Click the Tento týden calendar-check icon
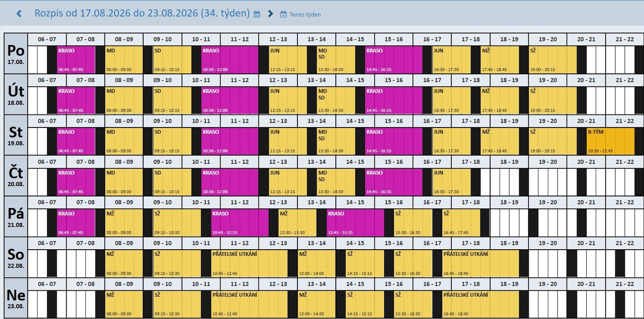Image resolution: width=644 pixels, height=319 pixels. point(283,14)
